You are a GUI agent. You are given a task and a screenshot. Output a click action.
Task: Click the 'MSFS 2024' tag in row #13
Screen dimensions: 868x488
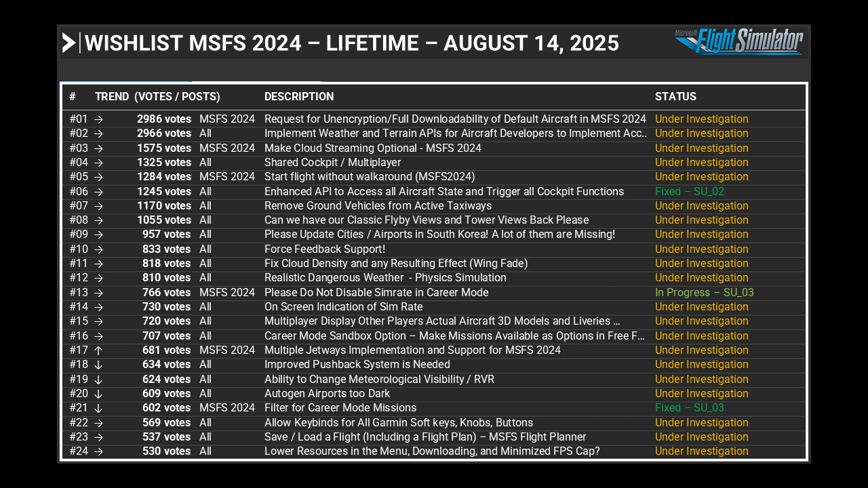point(227,293)
